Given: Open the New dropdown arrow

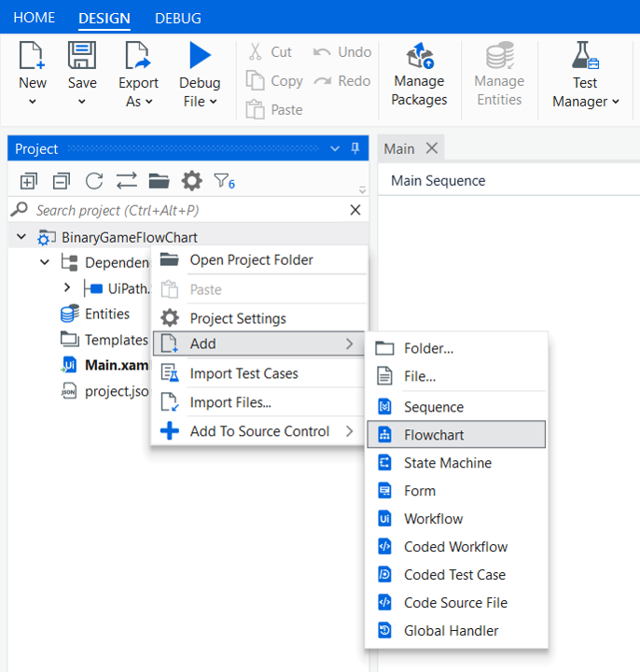Looking at the screenshot, I should (x=33, y=102).
